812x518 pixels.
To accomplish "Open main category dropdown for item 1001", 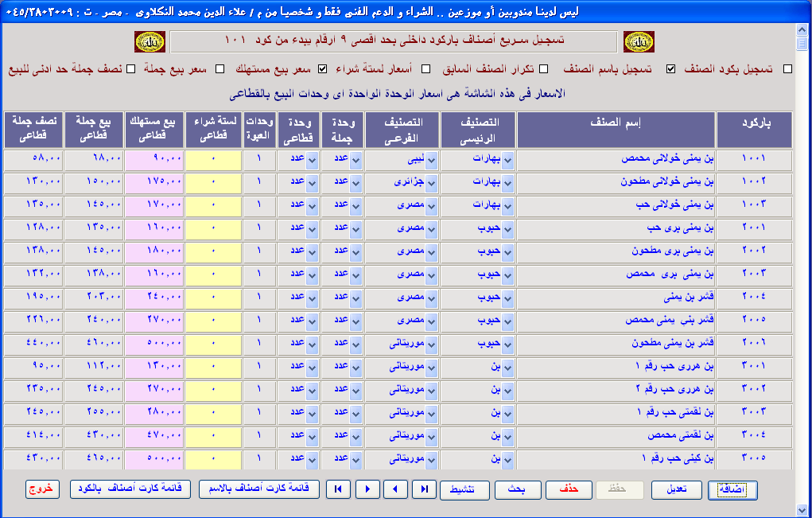I will [508, 160].
